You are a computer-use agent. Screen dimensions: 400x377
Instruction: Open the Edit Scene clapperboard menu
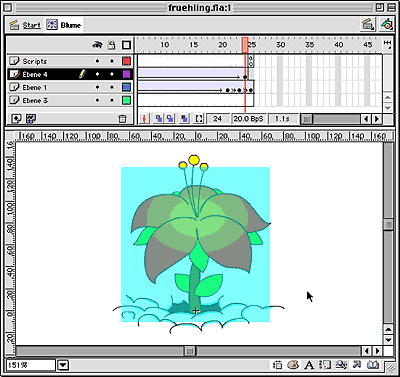pyautogui.click(x=368, y=24)
